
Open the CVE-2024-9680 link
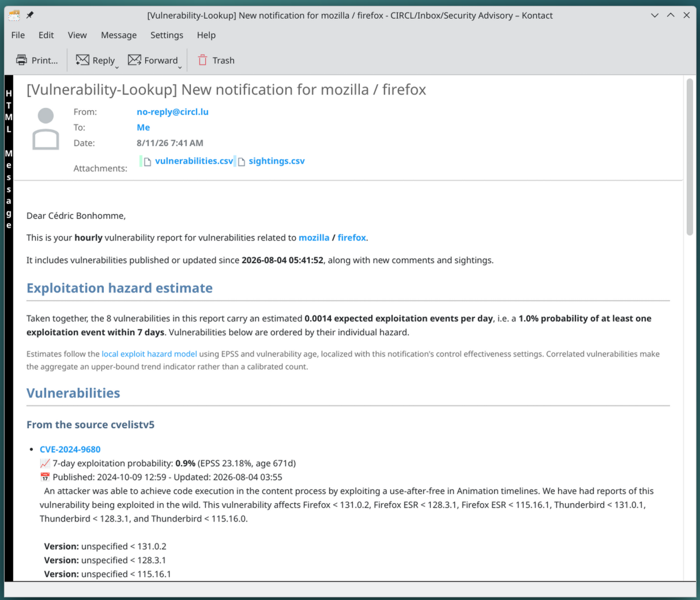(70, 449)
